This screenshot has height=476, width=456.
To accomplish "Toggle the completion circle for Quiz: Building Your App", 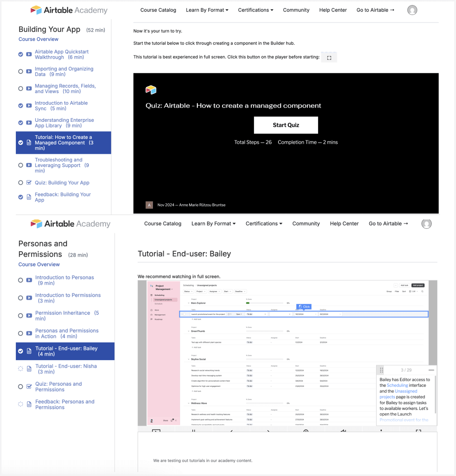I will pos(21,183).
